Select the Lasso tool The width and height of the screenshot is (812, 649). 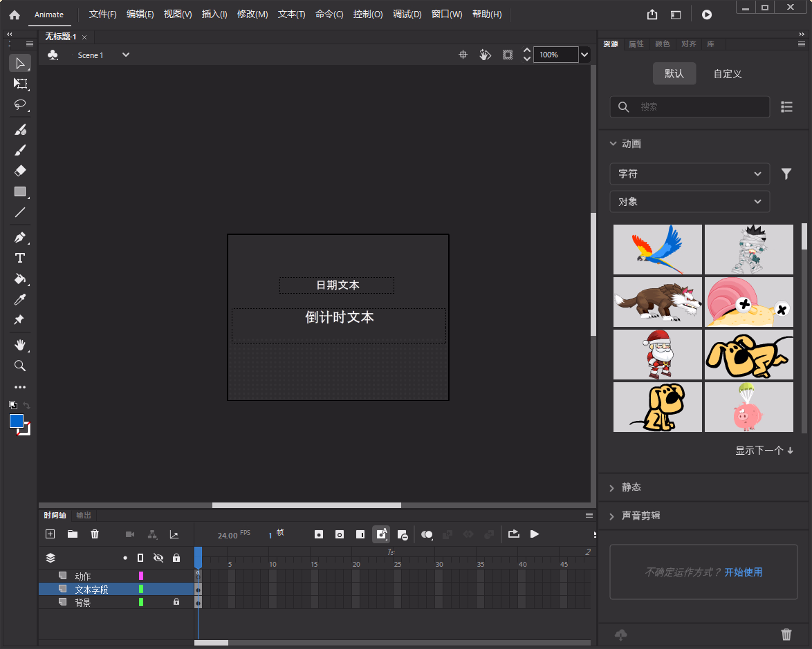pos(19,104)
